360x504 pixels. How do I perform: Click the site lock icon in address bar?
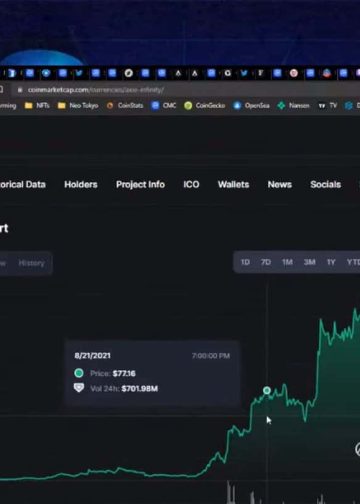(x=20, y=90)
